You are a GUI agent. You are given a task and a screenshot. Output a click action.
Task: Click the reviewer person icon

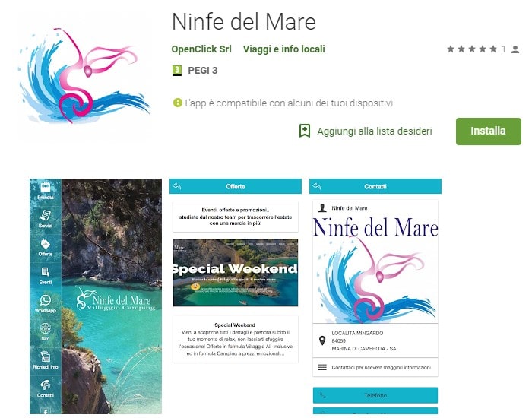[515, 49]
